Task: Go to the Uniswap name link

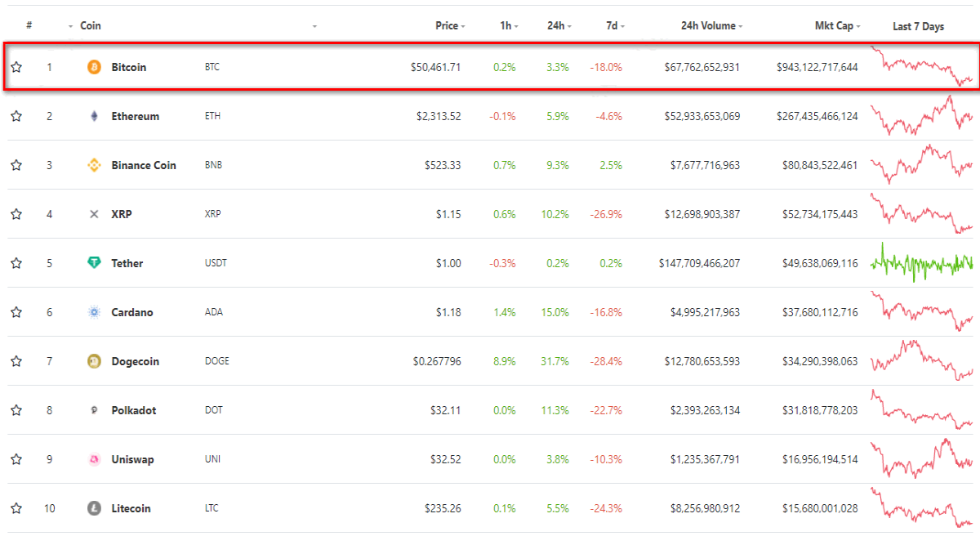Action: tap(132, 459)
